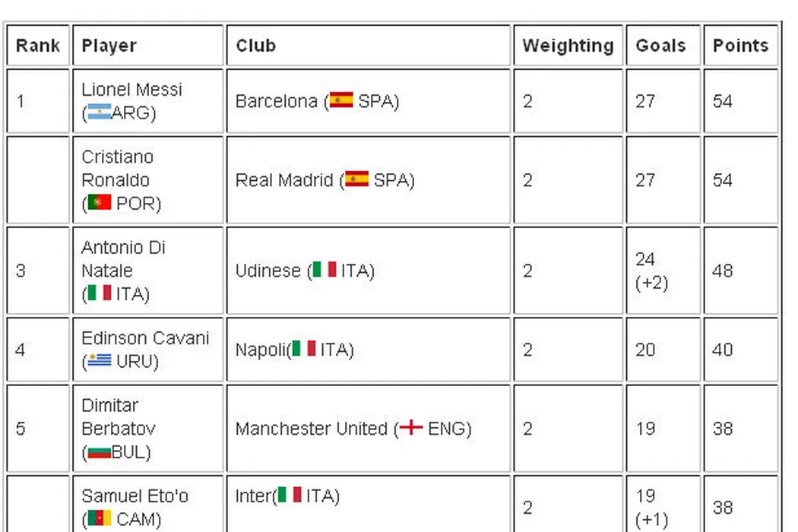Click the England flag beside Manchester United
The height and width of the screenshot is (532, 798).
click(x=411, y=428)
